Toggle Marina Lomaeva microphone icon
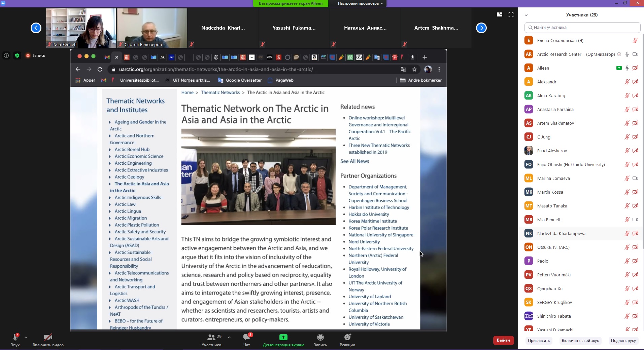Image resolution: width=644 pixels, height=350 pixels. 627,178
